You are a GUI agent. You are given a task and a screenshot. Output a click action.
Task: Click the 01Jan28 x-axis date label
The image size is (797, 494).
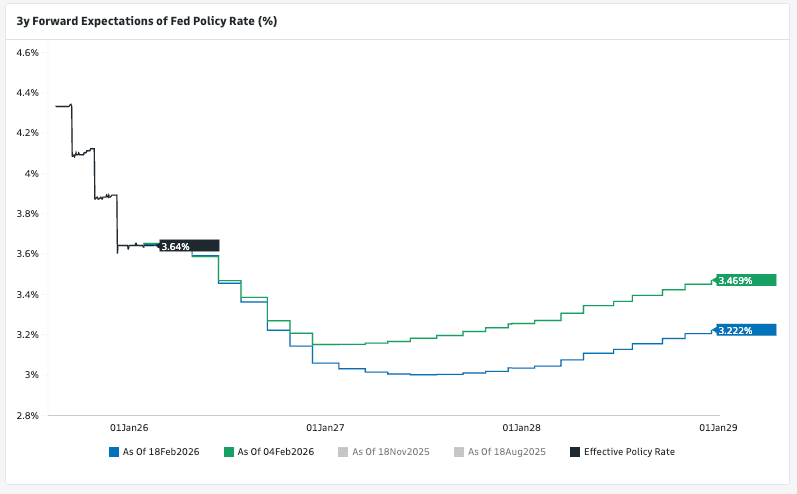coord(522,427)
